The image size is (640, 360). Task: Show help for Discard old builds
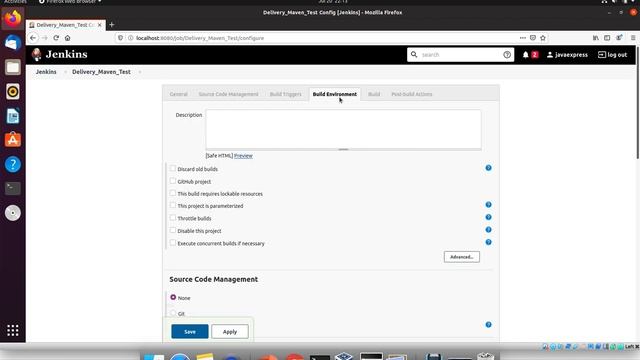click(489, 168)
